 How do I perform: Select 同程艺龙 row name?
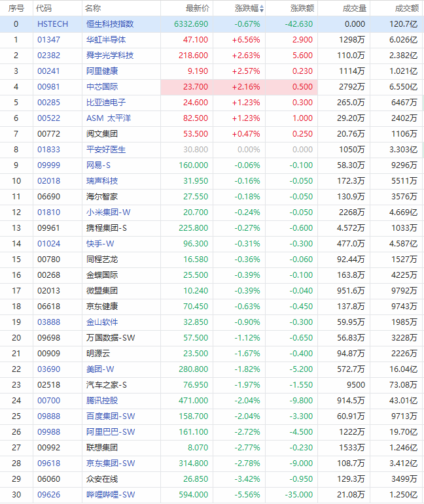[x=102, y=260]
